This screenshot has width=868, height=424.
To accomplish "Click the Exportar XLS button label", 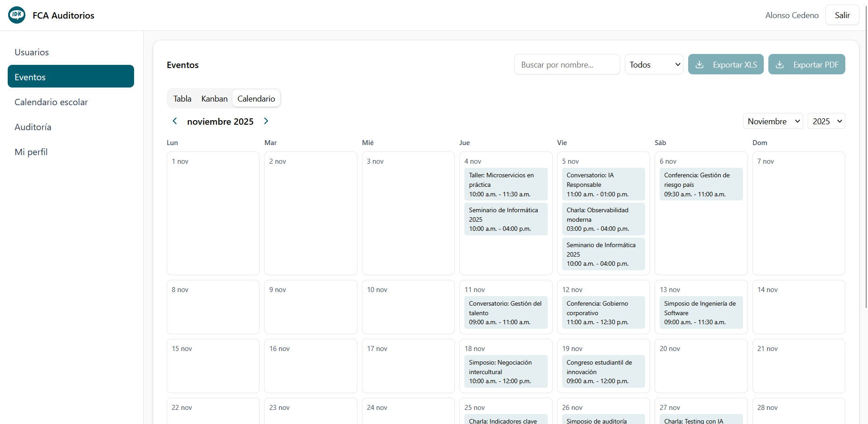I will (x=735, y=65).
